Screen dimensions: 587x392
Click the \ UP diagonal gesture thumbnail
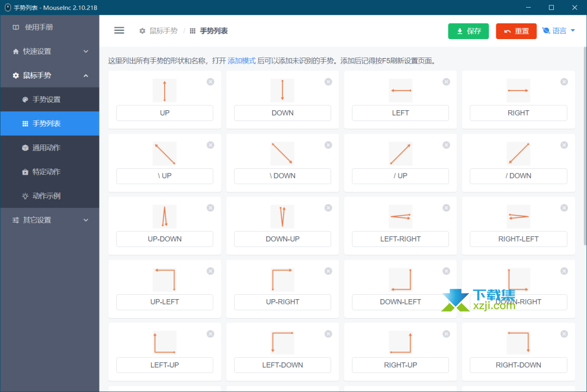164,154
